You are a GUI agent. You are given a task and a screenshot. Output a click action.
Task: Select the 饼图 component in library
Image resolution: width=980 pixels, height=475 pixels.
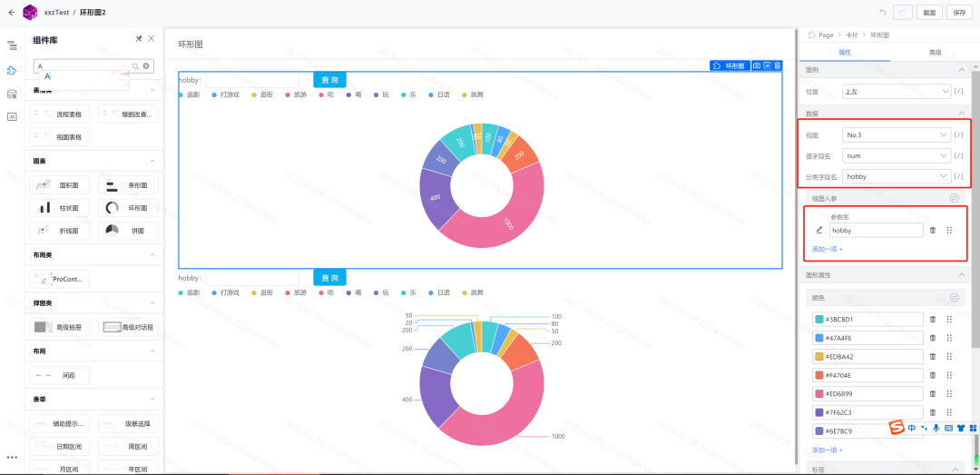coord(128,231)
